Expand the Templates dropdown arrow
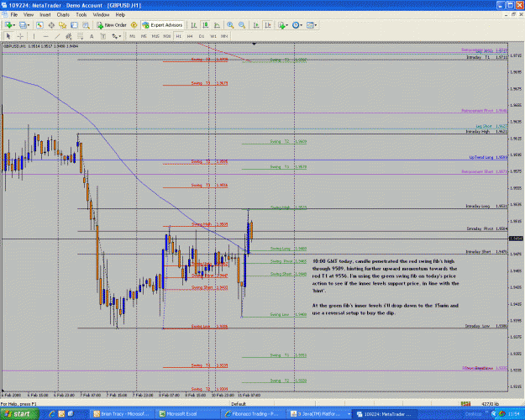 point(315,25)
